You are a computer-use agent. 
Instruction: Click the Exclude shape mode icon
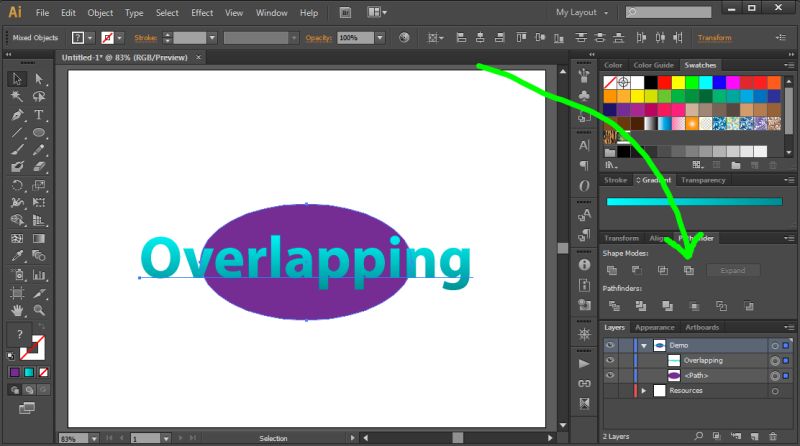(689, 270)
